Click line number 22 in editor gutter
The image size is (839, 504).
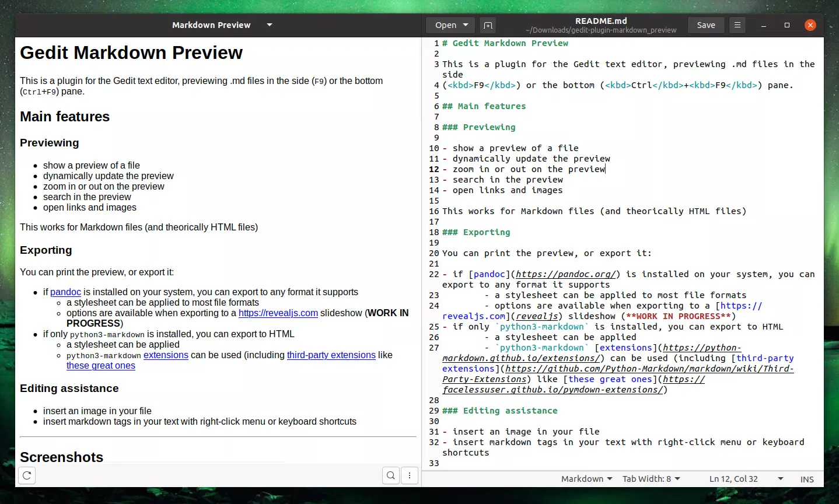pos(434,274)
